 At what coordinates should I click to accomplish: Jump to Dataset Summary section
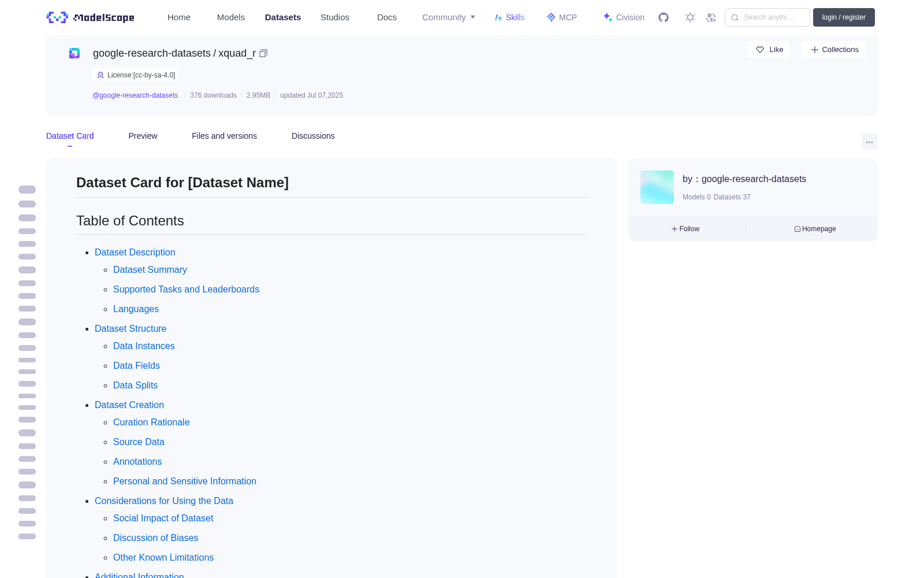[x=150, y=269]
